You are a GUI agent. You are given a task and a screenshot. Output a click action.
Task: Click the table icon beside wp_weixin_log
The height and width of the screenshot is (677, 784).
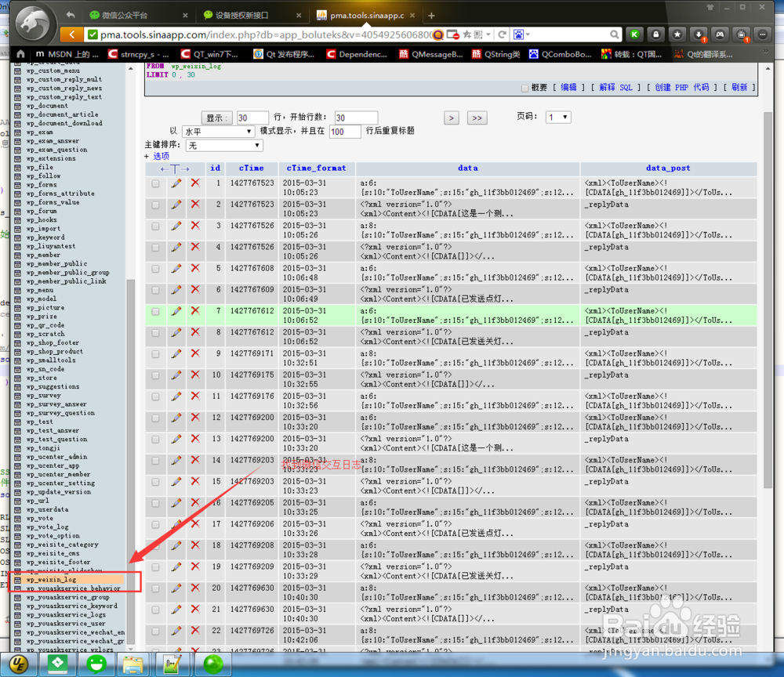[x=17, y=580]
